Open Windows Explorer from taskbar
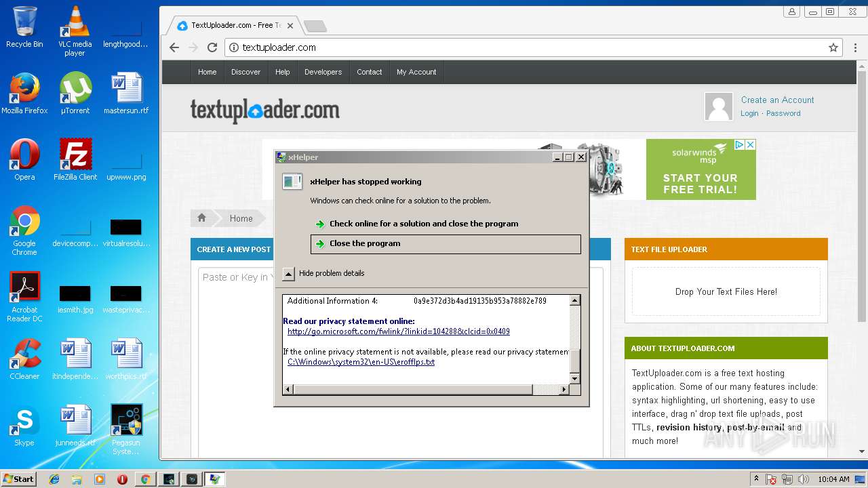The height and width of the screenshot is (488, 868). tap(77, 479)
